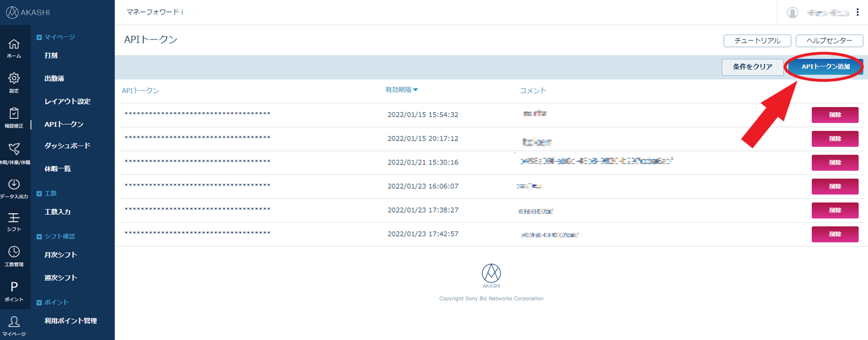Open 打刻 menu item
The height and width of the screenshot is (340, 868).
[51, 56]
